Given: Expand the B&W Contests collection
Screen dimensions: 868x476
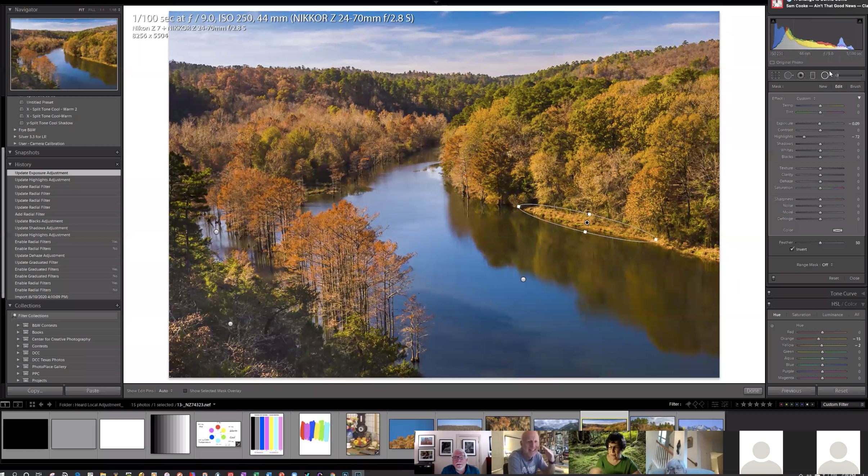Looking at the screenshot, I should point(18,325).
